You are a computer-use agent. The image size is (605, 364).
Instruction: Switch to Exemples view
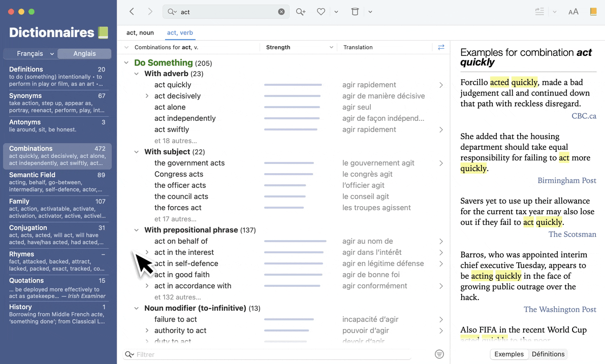point(508,354)
